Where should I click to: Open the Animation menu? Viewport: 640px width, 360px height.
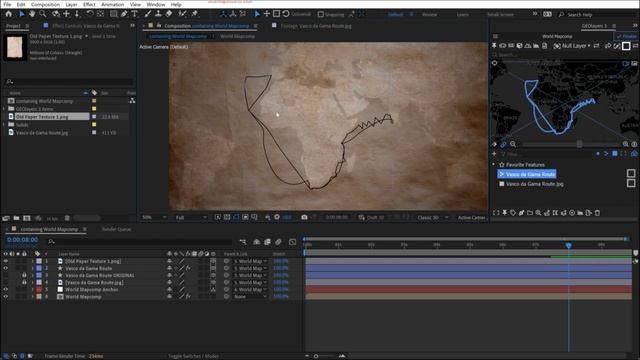tap(112, 4)
